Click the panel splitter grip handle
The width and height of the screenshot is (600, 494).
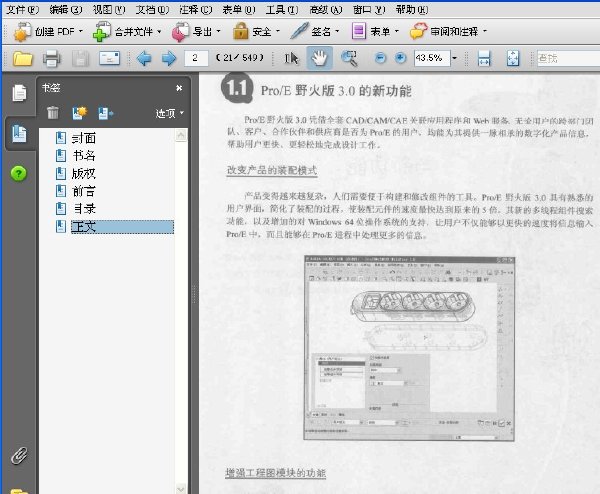(x=193, y=294)
